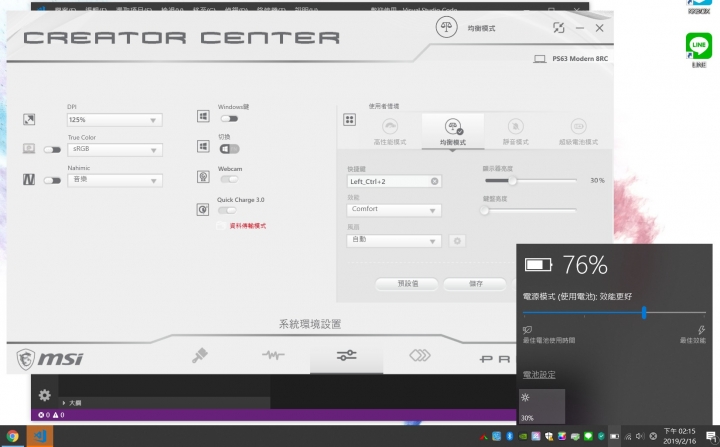Viewport: 720px width, 447px height.
Task: Click the laptop icon beside PS63 Modern 8RC
Action: 540,59
